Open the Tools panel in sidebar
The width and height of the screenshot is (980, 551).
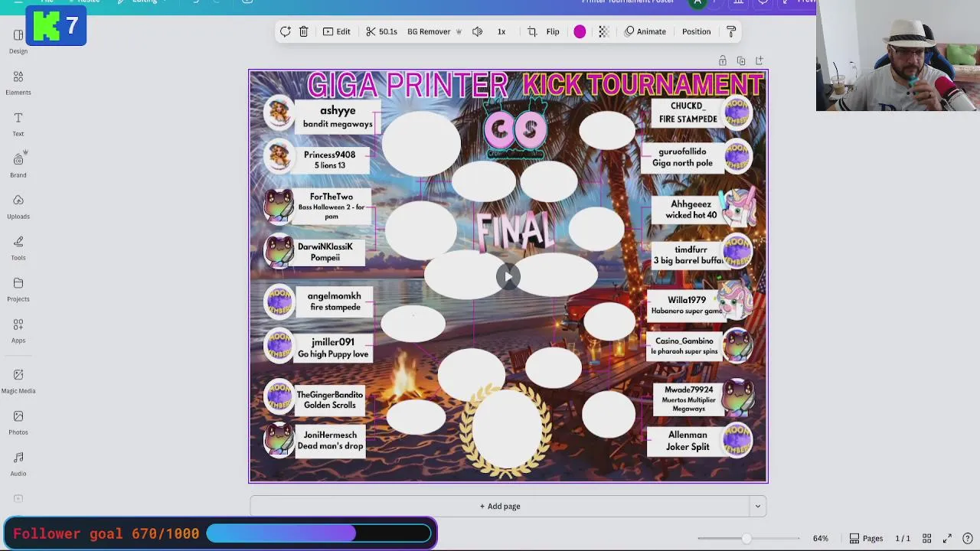pyautogui.click(x=18, y=249)
